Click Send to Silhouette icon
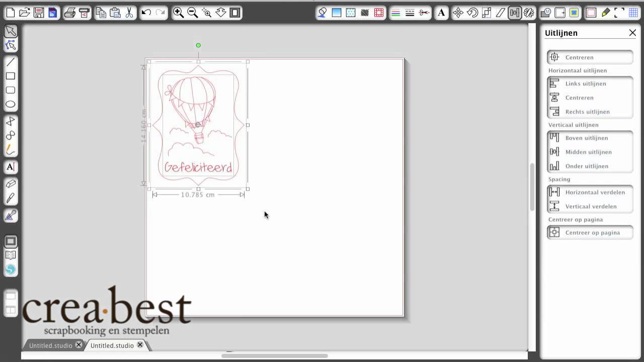Viewport: 644px width, 362px height. (85, 13)
